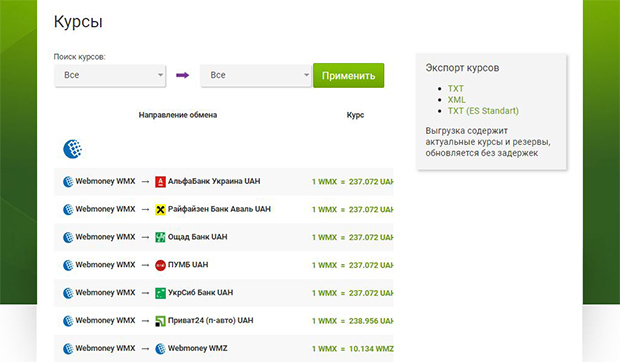
Task: Click 'Webmoney WMX' text in Приват24 row
Action: pos(105,321)
